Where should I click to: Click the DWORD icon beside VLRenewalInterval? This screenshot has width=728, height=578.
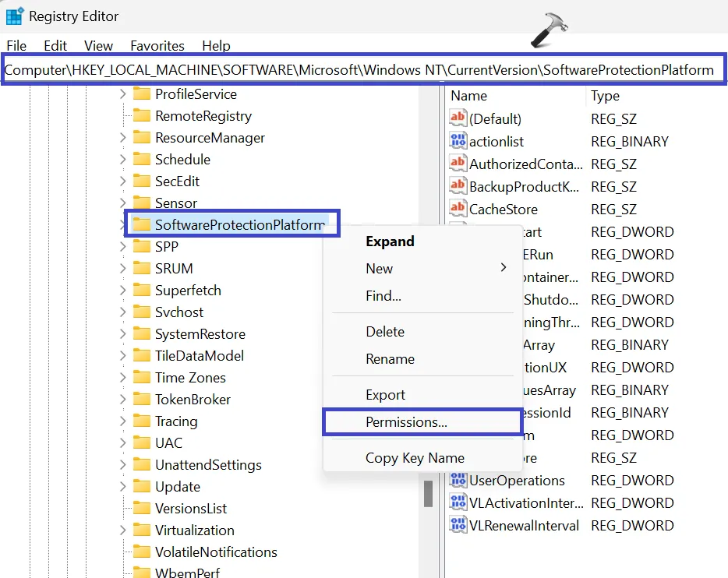[458, 525]
